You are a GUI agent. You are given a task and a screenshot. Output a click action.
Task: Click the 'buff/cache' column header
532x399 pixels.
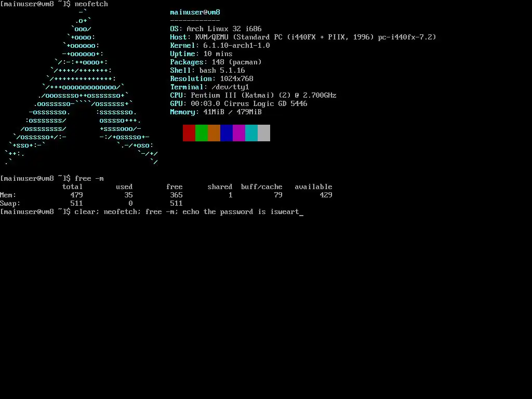[x=262, y=187]
